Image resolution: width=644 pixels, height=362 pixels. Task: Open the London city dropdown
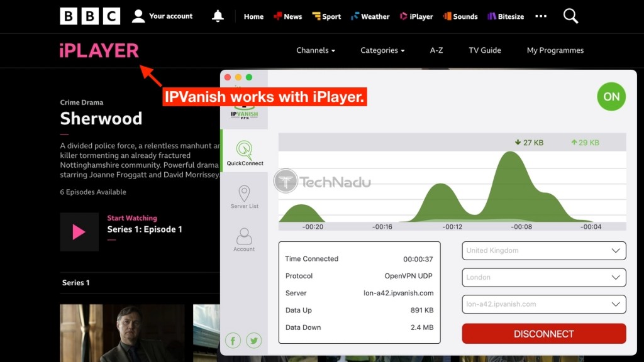(x=544, y=277)
